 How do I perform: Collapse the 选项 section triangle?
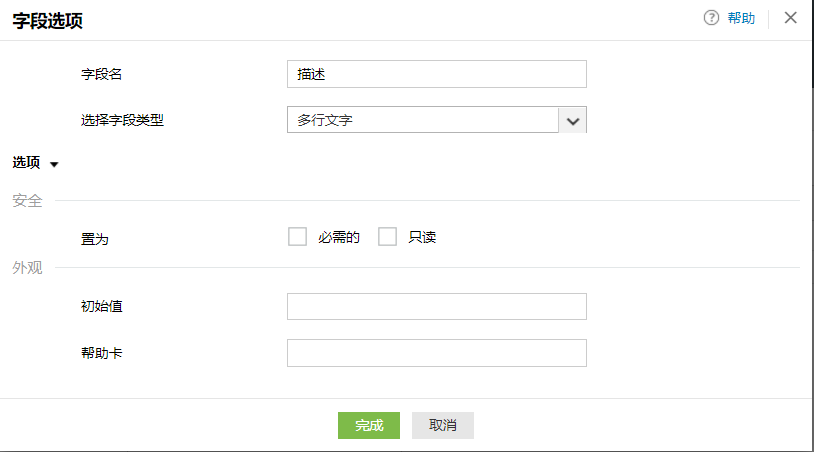pyautogui.click(x=54, y=164)
